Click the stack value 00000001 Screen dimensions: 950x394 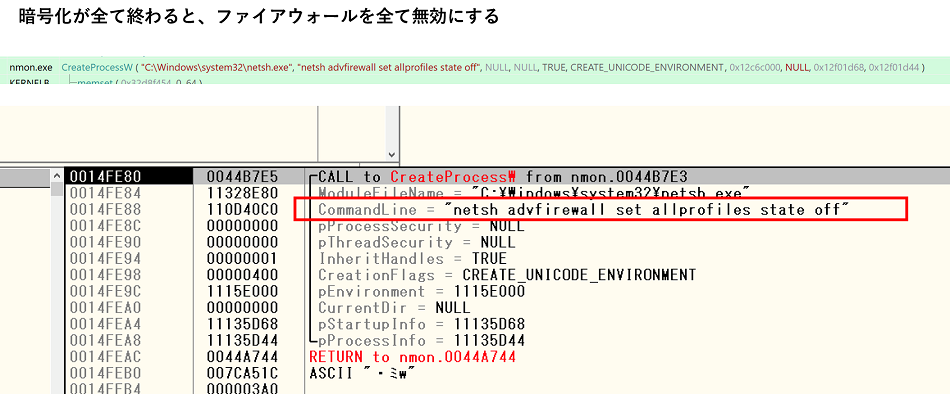(242, 259)
